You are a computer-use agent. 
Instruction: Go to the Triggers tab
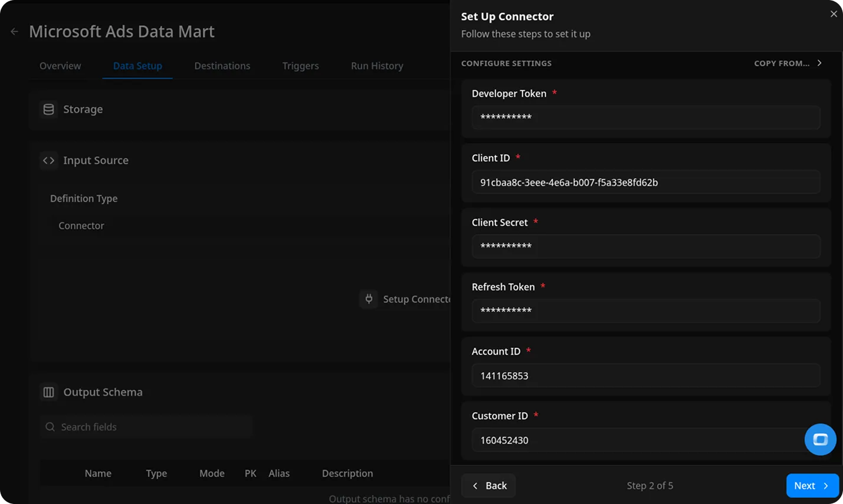[300, 66]
